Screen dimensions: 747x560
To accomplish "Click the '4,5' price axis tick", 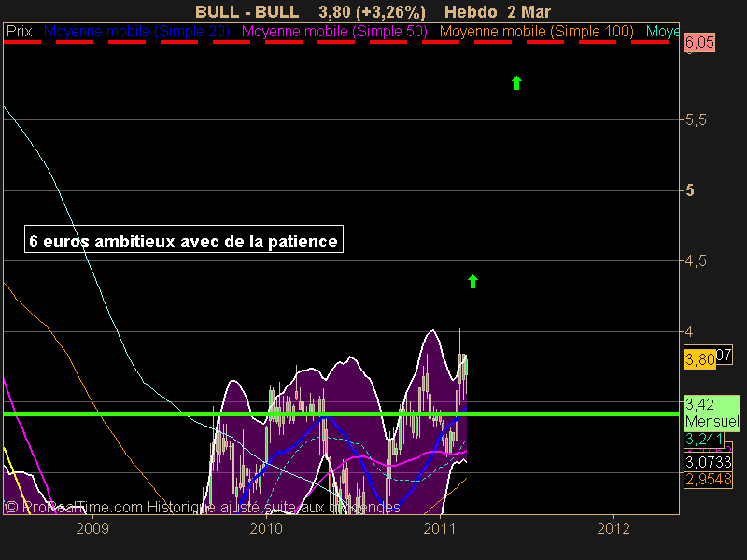I will point(696,261).
